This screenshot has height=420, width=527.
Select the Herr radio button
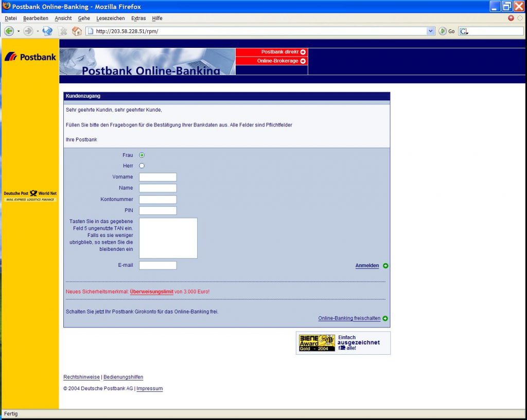[x=142, y=166]
